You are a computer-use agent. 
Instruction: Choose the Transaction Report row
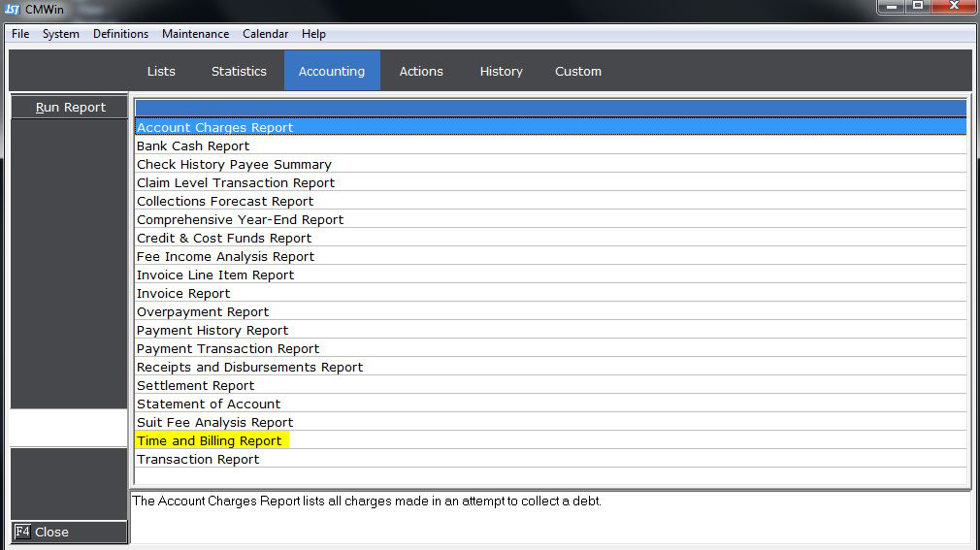198,460
